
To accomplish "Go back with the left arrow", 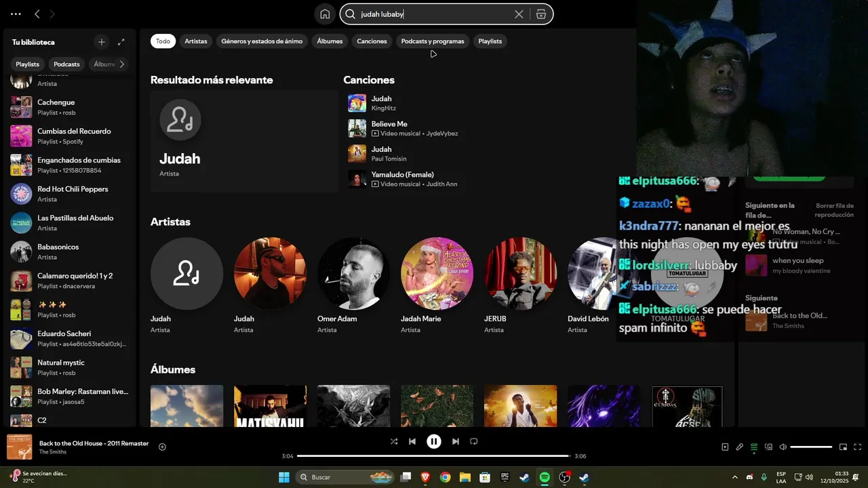I will pos(37,14).
